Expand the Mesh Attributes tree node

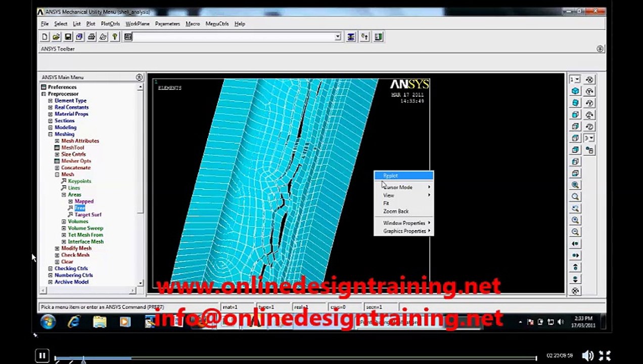click(57, 141)
